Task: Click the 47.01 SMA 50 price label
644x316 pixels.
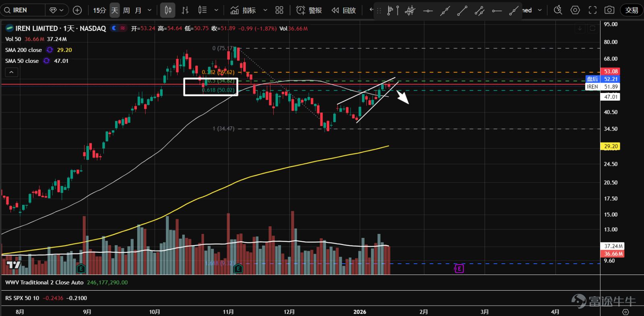Action: point(610,97)
